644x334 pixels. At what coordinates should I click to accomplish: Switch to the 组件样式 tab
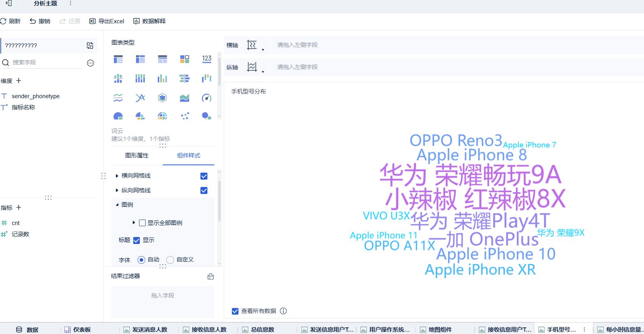pos(189,155)
